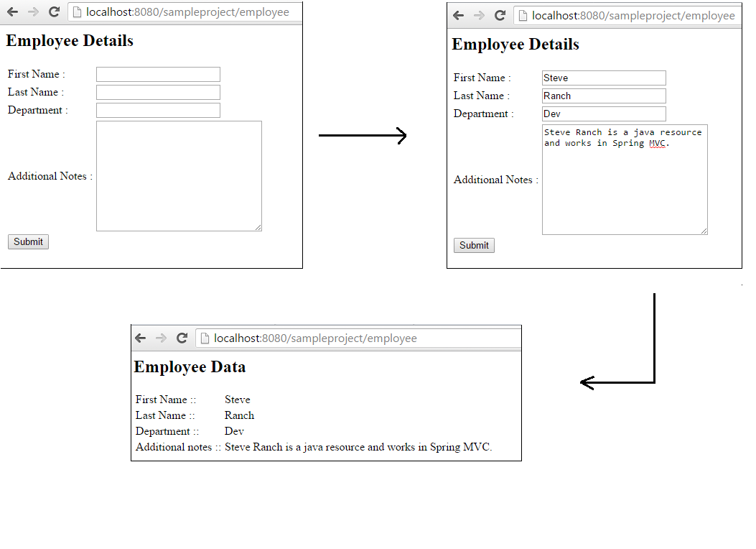Click the refresh icon in the top-right browser
756x549 pixels.
click(x=500, y=15)
